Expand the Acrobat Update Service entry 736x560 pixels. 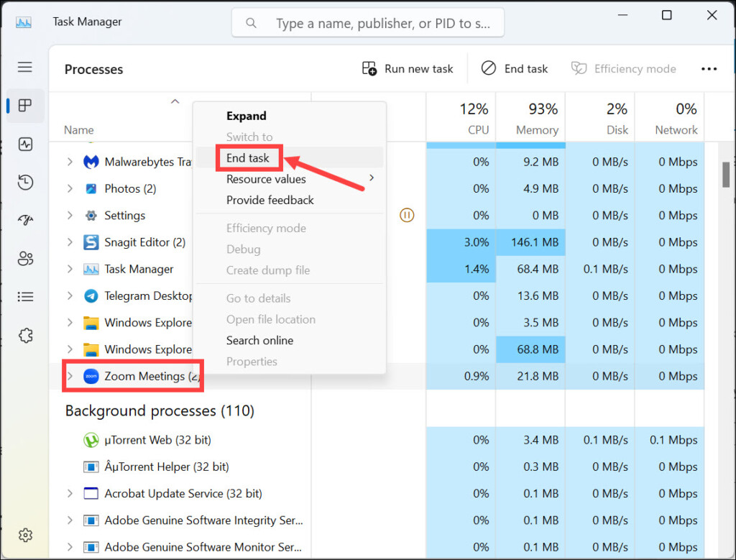(x=70, y=493)
